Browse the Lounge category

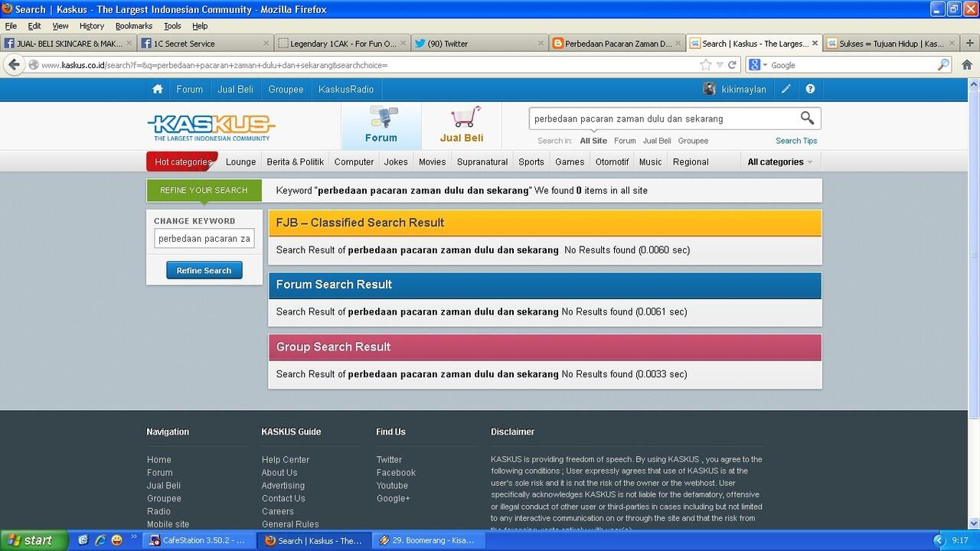tap(241, 161)
